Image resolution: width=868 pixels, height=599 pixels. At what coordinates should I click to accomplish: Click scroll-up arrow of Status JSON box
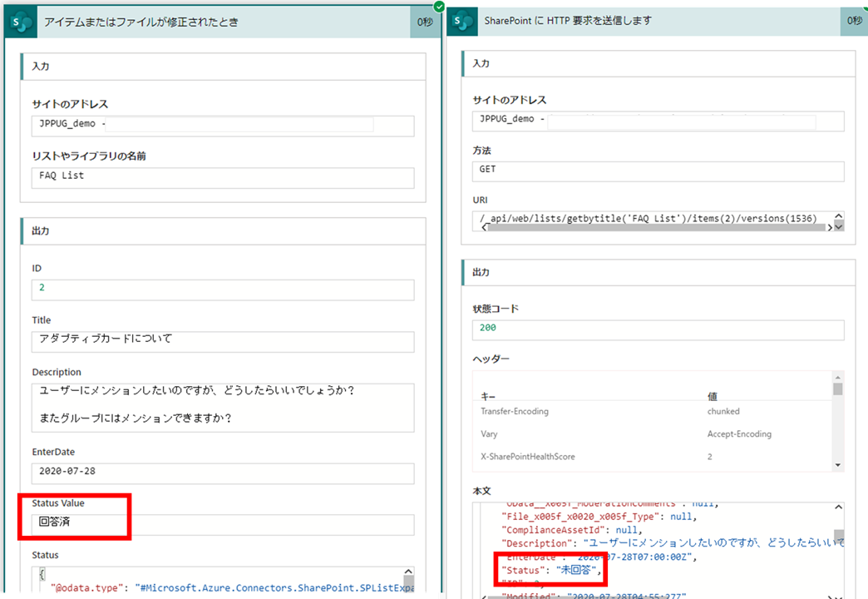click(x=408, y=572)
